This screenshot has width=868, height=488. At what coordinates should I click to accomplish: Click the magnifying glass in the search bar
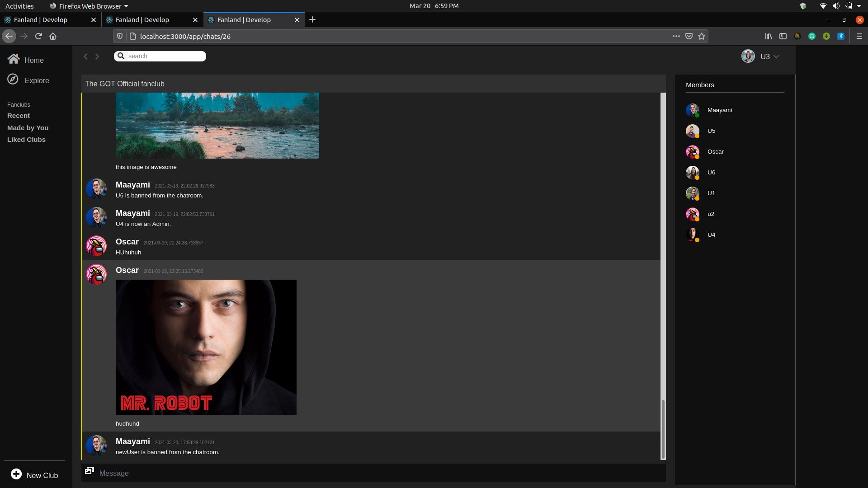[121, 56]
